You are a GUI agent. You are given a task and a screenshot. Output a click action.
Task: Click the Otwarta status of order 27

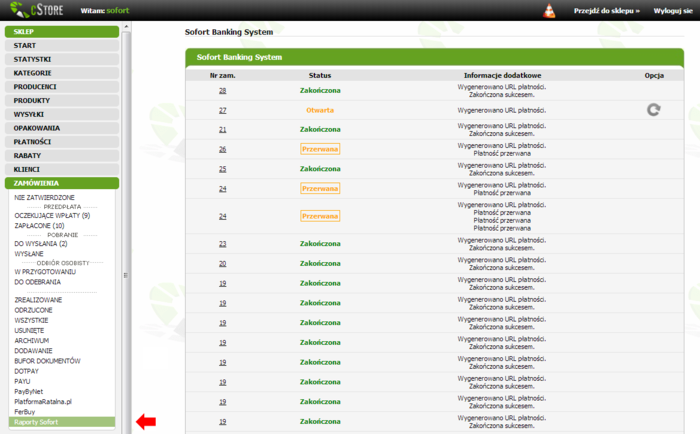pyautogui.click(x=320, y=110)
